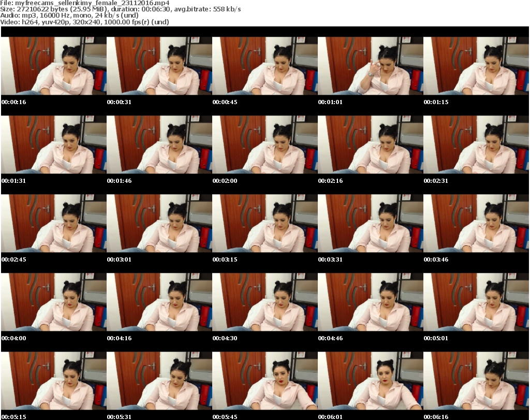The width and height of the screenshot is (530, 420).
Task: Select the 00:05:01 thumbnail
Action: 476,302
